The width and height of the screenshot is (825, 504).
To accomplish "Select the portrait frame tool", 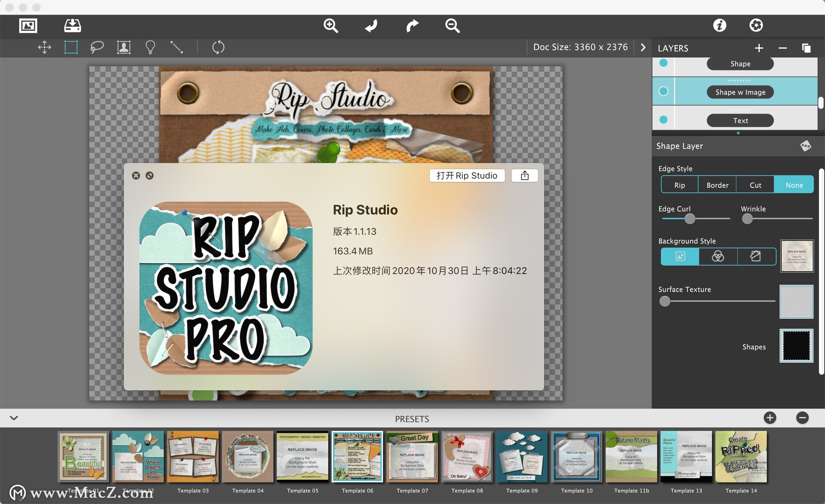I will pyautogui.click(x=124, y=47).
